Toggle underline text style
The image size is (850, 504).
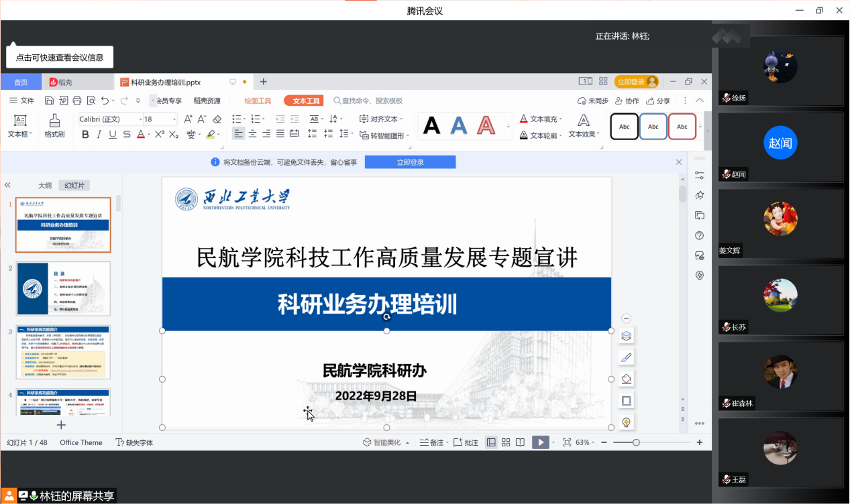(x=112, y=134)
